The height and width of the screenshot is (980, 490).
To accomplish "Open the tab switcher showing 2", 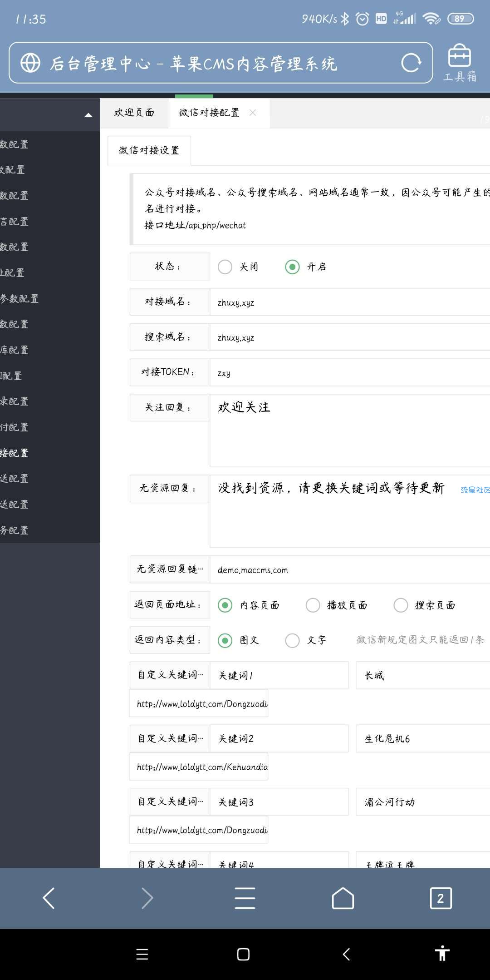I will pos(441,898).
